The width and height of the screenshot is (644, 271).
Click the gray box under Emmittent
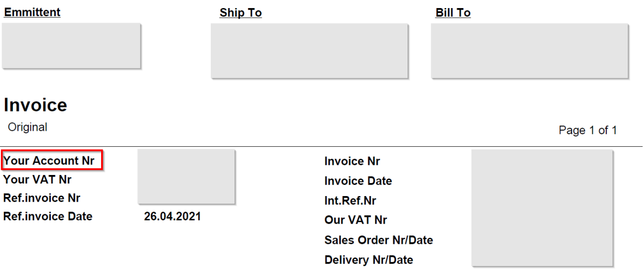click(x=71, y=45)
